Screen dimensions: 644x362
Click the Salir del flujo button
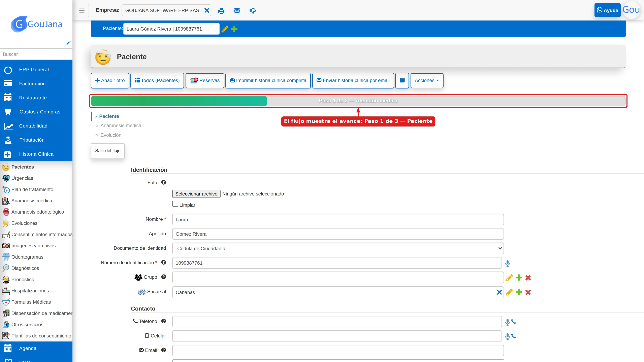click(108, 151)
